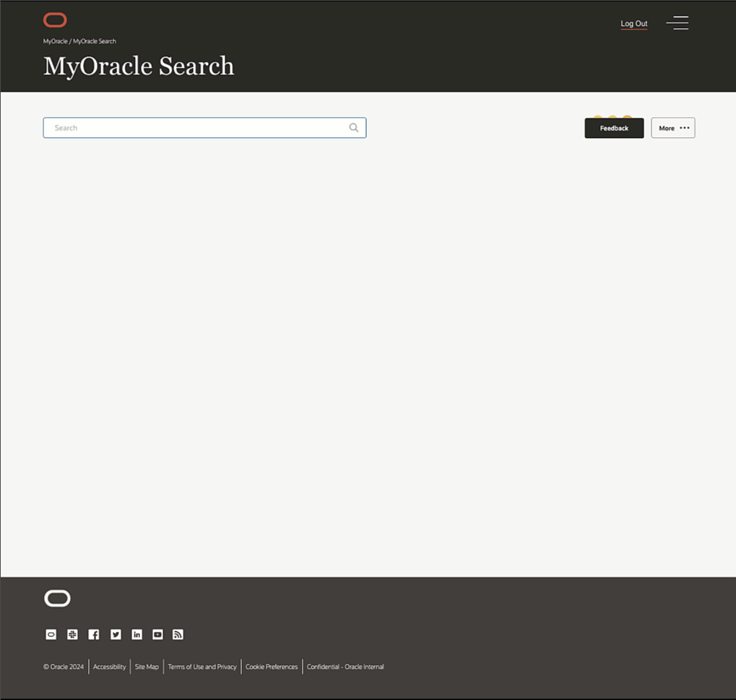Click the Twitter icon in the footer
The image size is (736, 700).
click(x=115, y=634)
